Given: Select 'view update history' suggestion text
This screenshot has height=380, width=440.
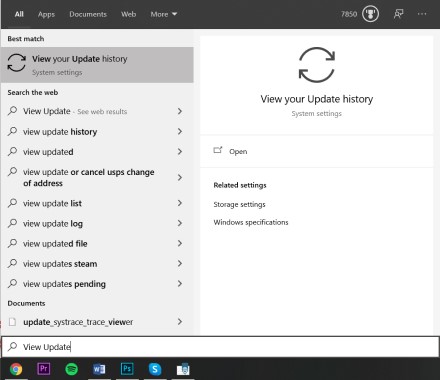Looking at the screenshot, I should [60, 132].
